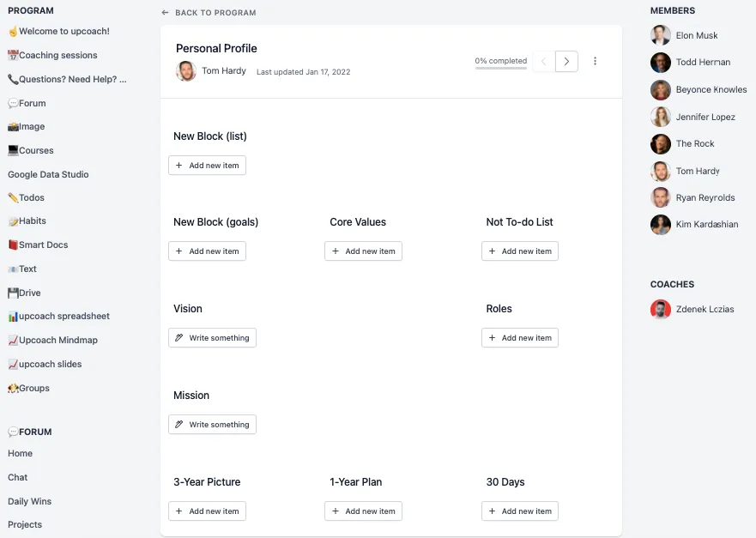Click Kim Kardashian's avatar in Members
This screenshot has height=538, width=756.
tap(660, 224)
